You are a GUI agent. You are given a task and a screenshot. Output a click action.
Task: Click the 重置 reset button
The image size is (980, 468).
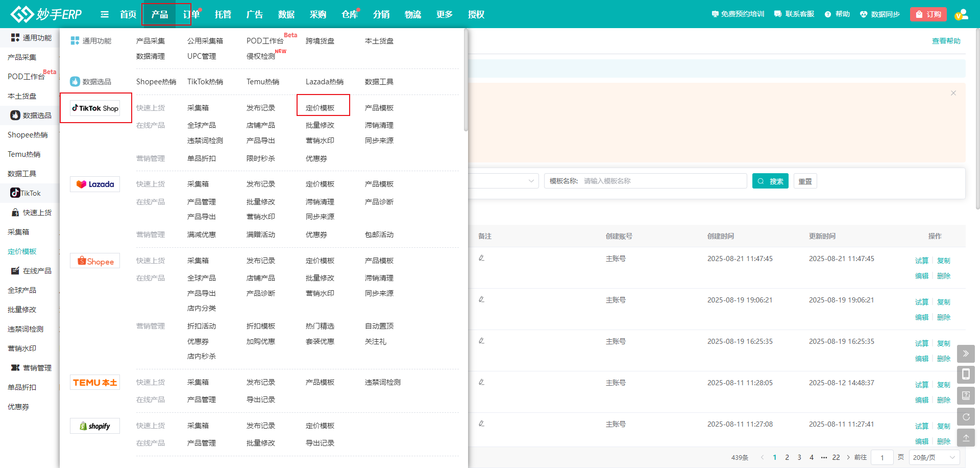pyautogui.click(x=805, y=181)
